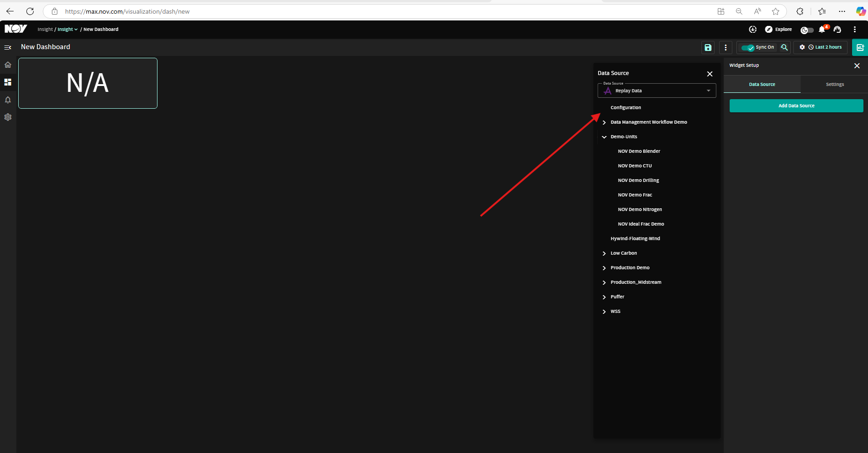Viewport: 868px width, 453px height.
Task: Open notifications bell with 4 badge
Action: tap(822, 29)
